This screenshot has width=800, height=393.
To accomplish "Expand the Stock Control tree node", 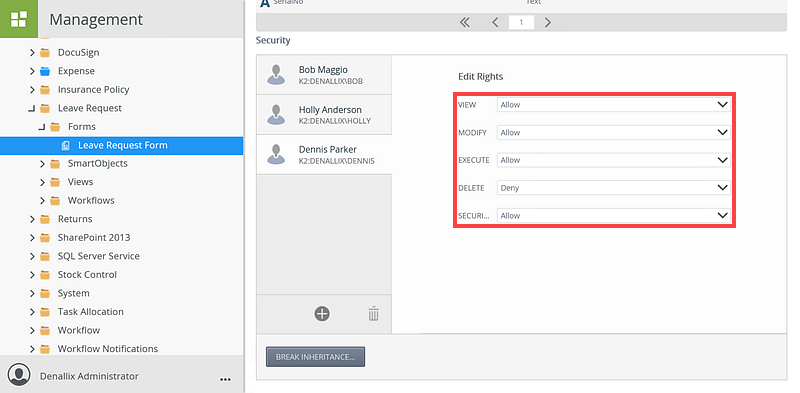I will 32,275.
